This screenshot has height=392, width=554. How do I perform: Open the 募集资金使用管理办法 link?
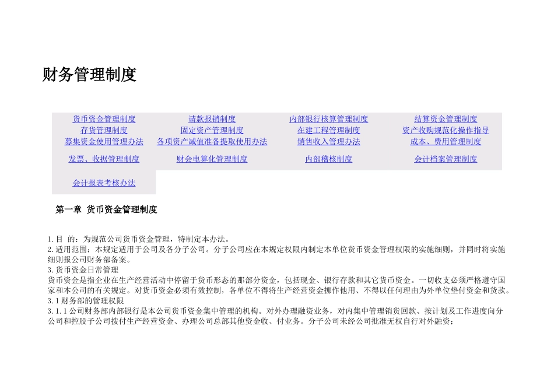tap(104, 142)
